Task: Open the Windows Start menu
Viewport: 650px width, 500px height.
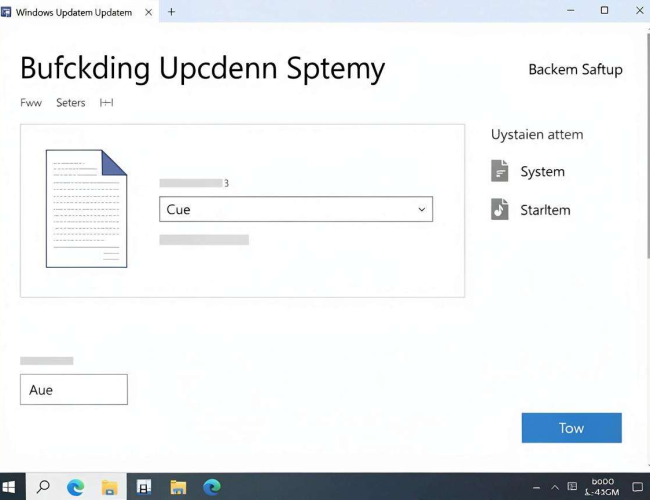Action: click(x=8, y=487)
